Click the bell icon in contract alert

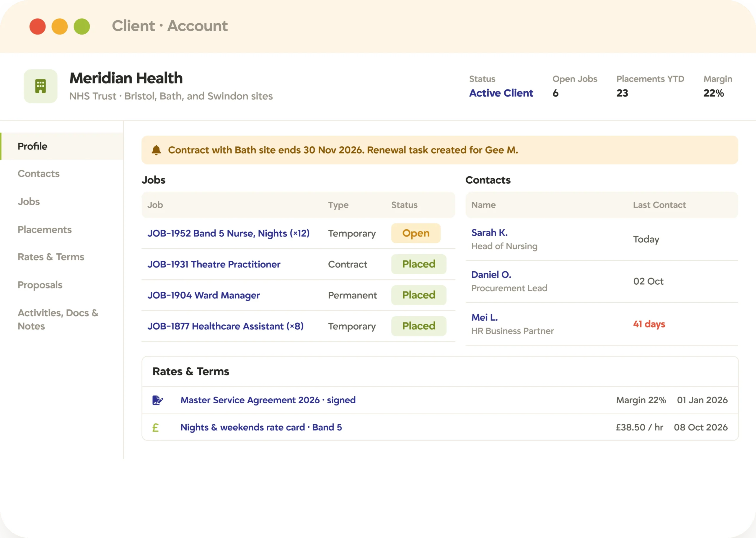click(157, 150)
